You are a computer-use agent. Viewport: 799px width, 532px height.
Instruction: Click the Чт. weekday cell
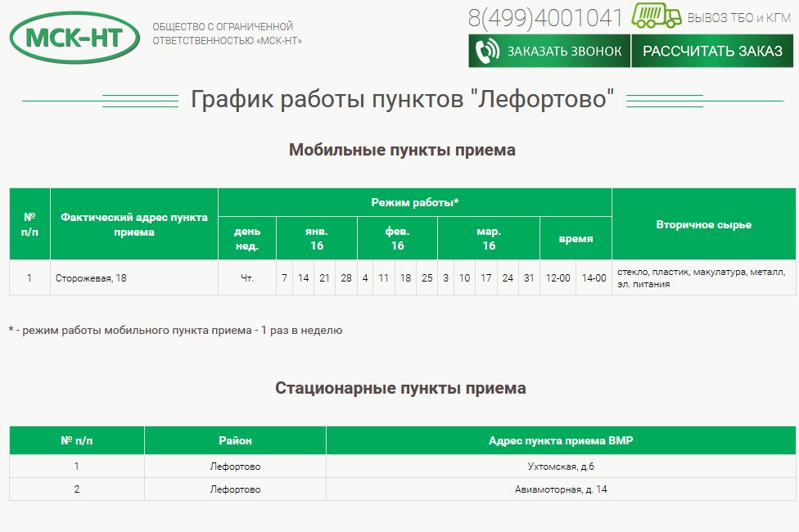pos(247,277)
